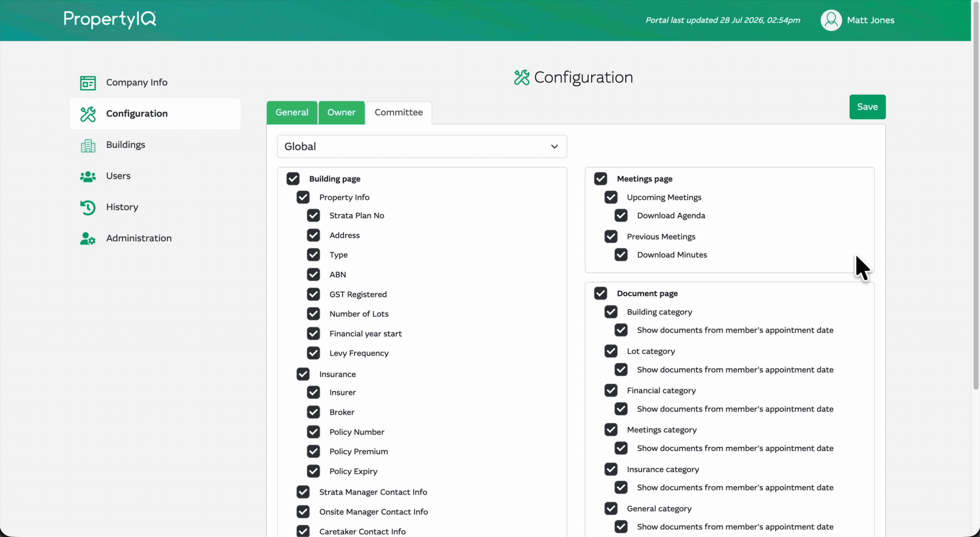This screenshot has width=980, height=537.
Task: Uncheck Number of Lots
Action: pos(313,314)
